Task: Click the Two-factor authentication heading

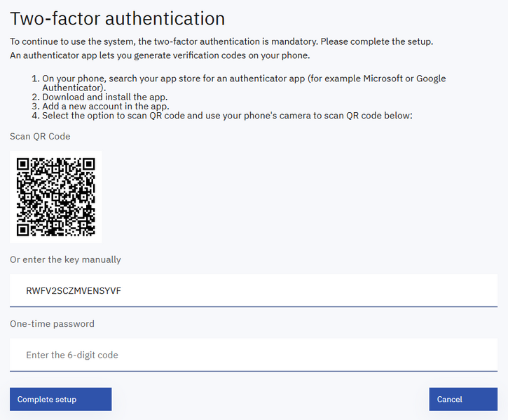Action: (117, 18)
